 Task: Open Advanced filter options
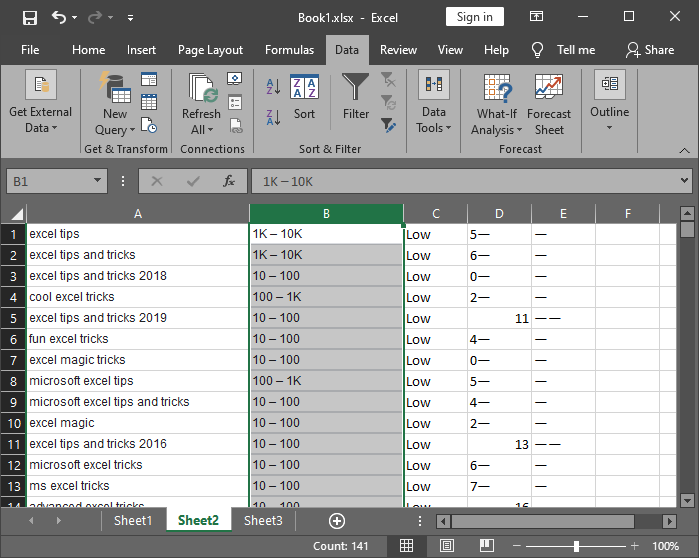point(388,125)
